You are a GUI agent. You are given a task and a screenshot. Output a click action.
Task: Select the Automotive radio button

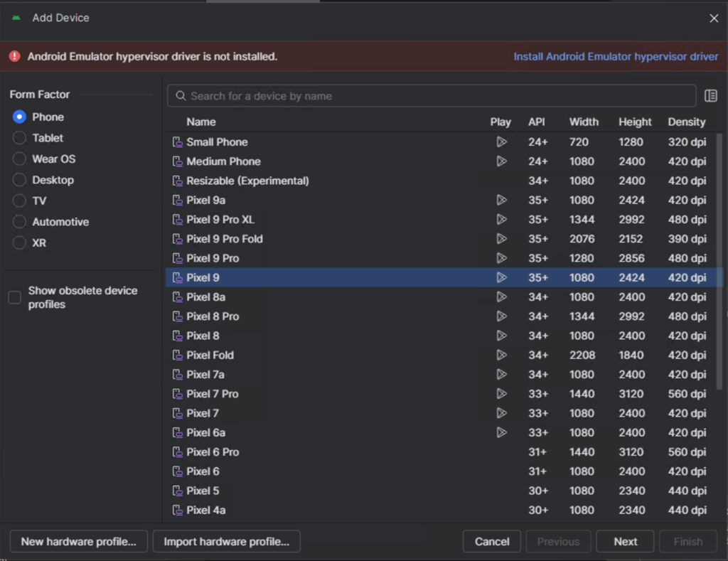(19, 222)
